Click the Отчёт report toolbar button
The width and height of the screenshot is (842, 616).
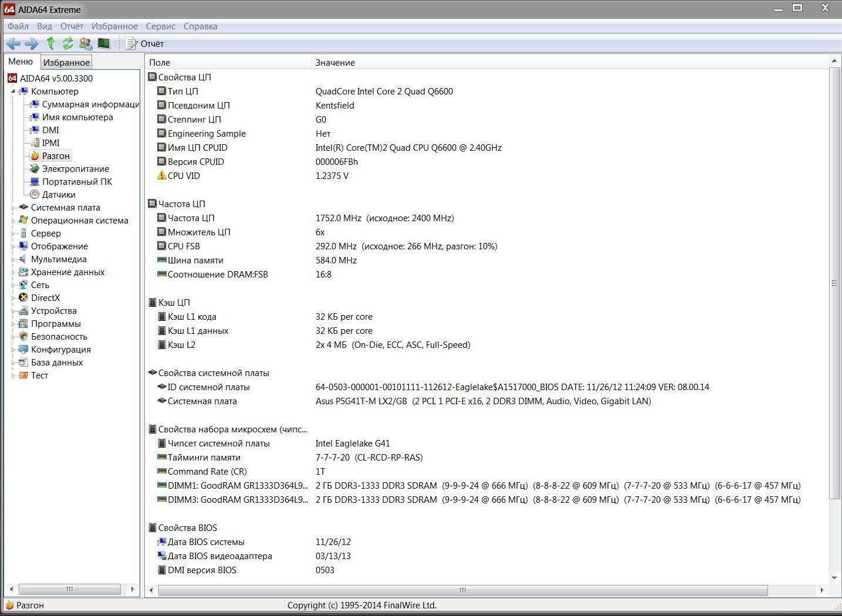[x=145, y=43]
